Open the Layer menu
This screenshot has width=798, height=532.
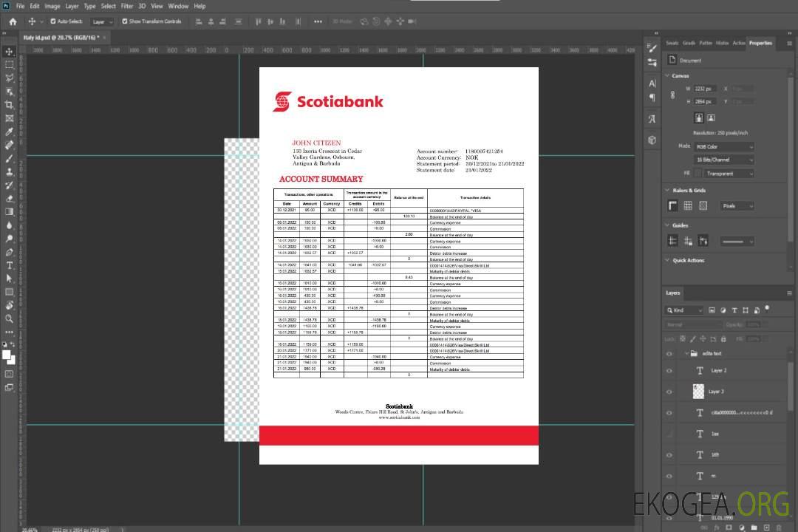[72, 6]
